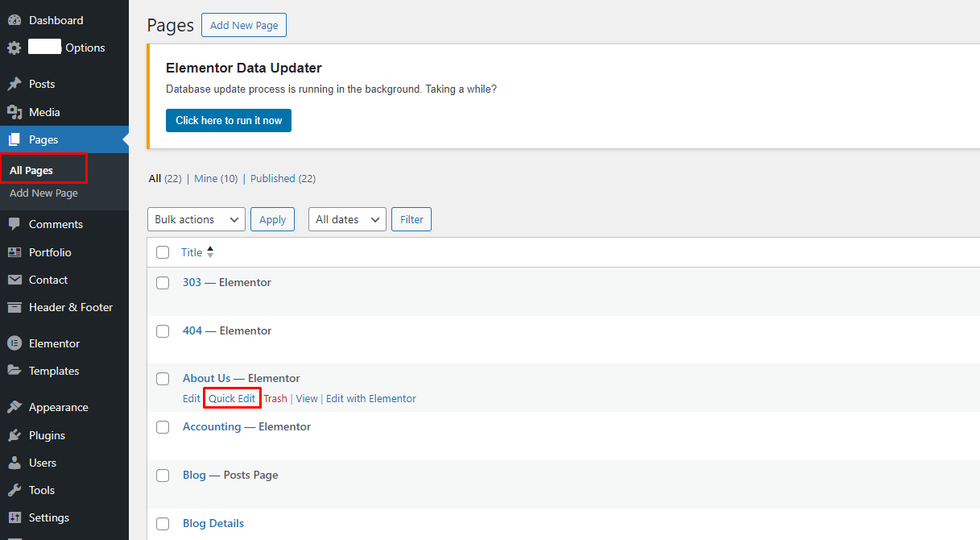
Task: Click the Posts pushpin icon
Action: 14,84
